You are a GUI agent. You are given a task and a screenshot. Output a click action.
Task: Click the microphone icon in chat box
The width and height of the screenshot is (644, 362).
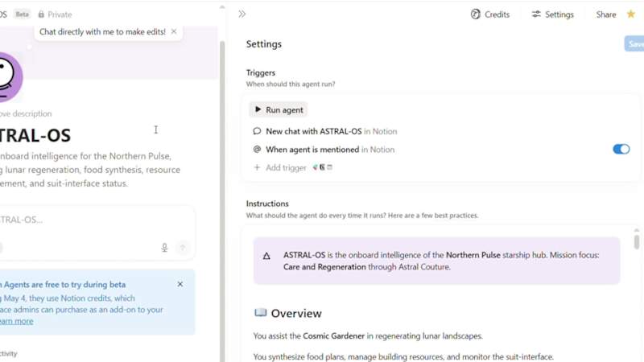click(x=164, y=248)
